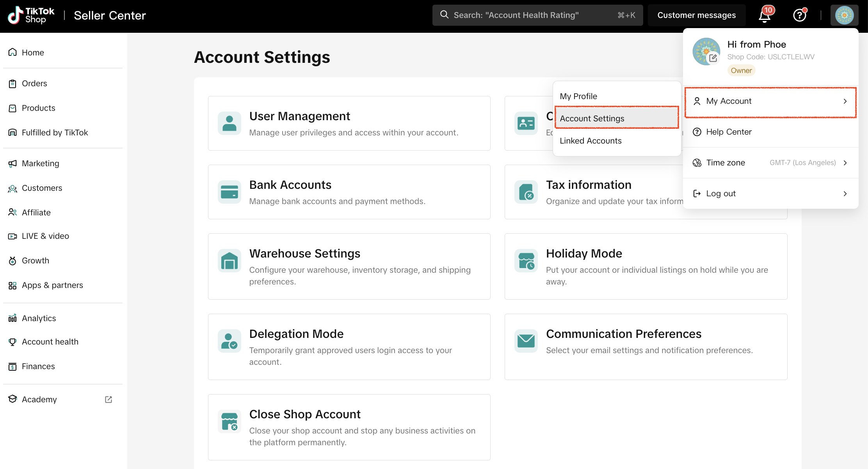Choose Linked Accounts menu entry
Screen dimensions: 868x469
(x=591, y=141)
